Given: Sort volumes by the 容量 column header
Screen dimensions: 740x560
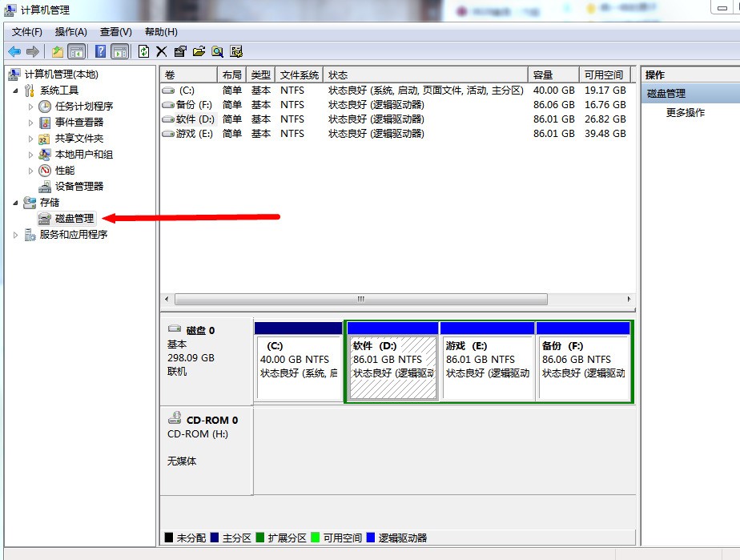Looking at the screenshot, I should (x=553, y=75).
